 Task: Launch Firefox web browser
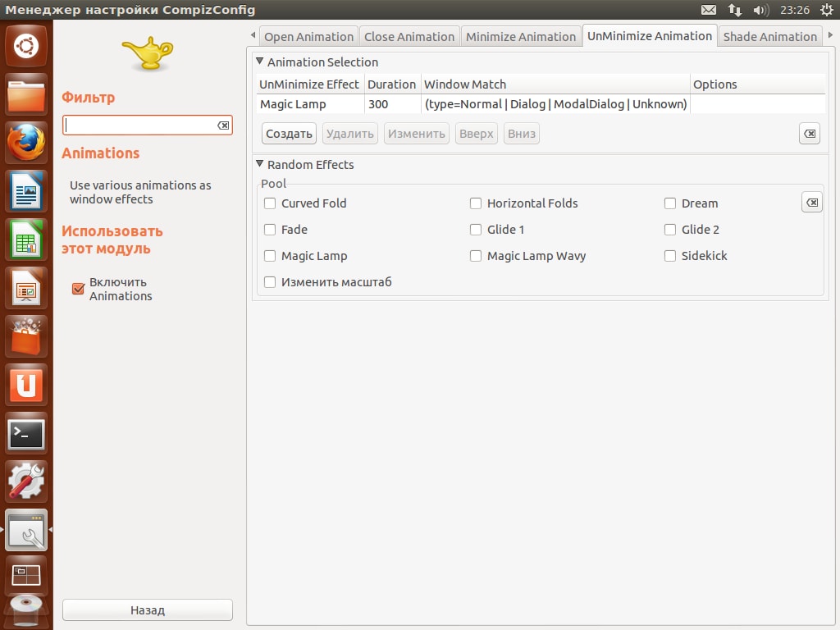25,143
